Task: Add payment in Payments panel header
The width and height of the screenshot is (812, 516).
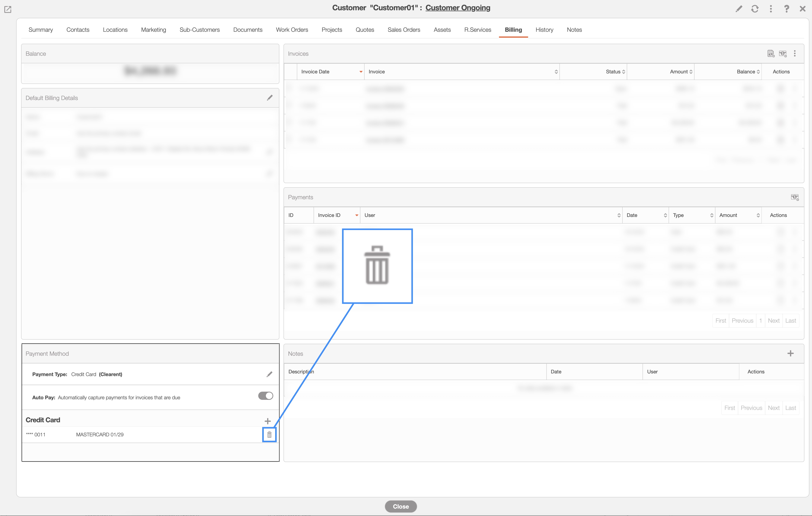Action: pyautogui.click(x=795, y=197)
